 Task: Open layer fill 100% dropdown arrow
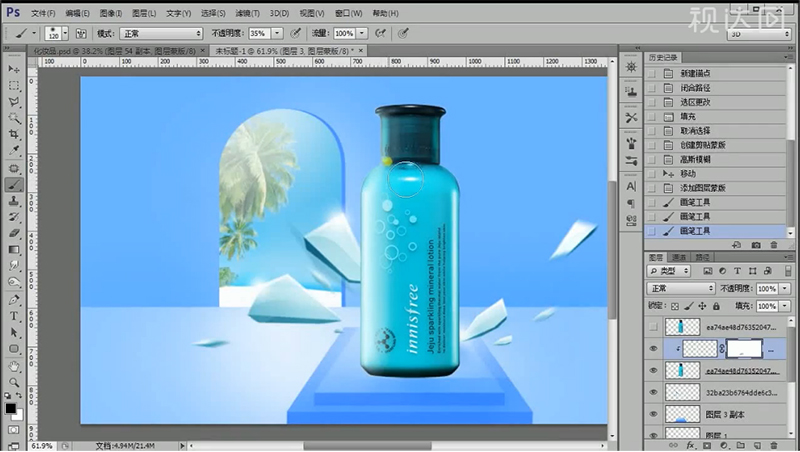[785, 306]
